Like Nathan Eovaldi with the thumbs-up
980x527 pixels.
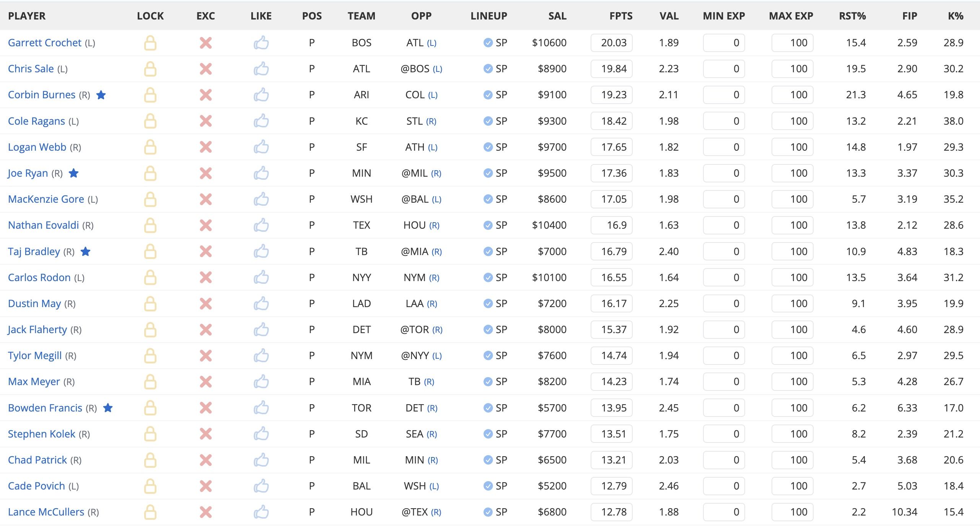pyautogui.click(x=261, y=225)
